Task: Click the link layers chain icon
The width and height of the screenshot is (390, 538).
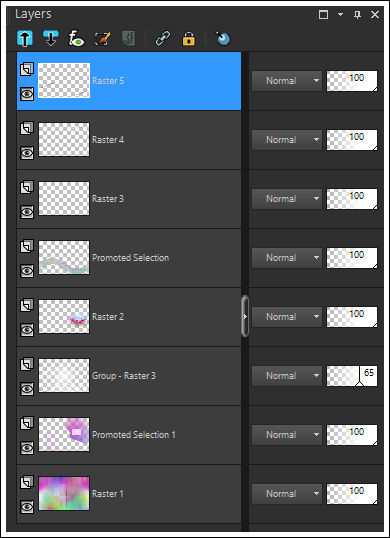Action: [x=162, y=38]
